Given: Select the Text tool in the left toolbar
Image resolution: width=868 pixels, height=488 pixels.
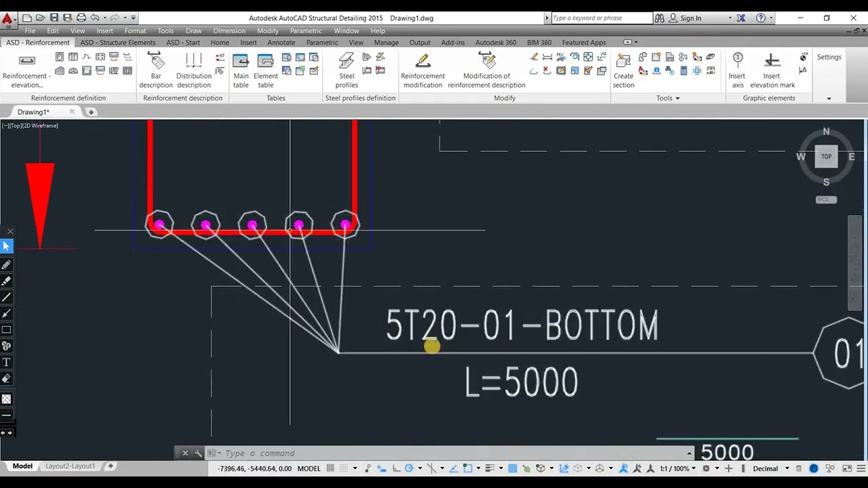Looking at the screenshot, I should [7, 363].
